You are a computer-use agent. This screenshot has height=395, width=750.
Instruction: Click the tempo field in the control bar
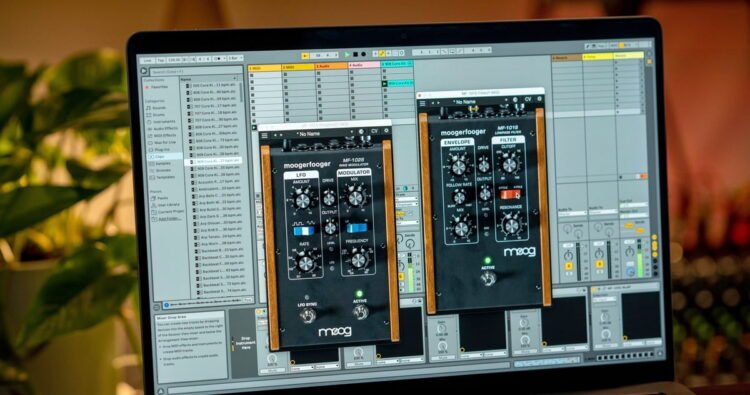(x=173, y=60)
